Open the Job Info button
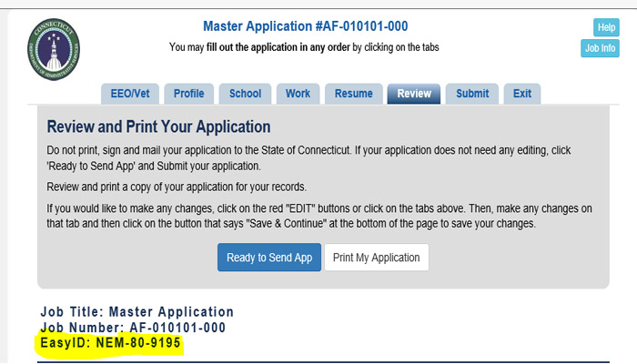The width and height of the screenshot is (637, 364). coord(600,48)
